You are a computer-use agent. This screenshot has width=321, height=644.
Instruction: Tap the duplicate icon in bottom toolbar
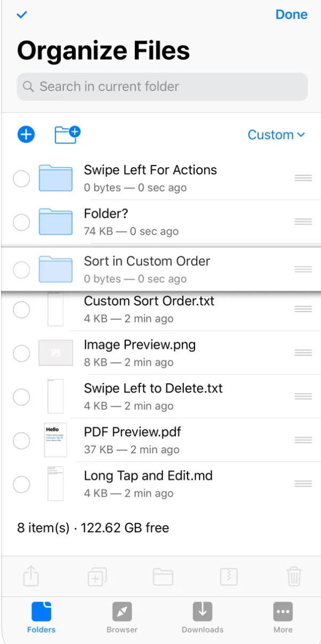[97, 577]
